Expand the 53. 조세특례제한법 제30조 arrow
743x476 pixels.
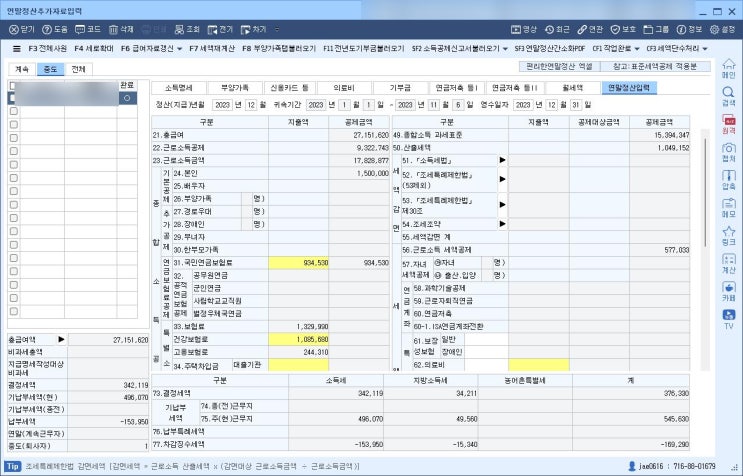[x=502, y=205]
